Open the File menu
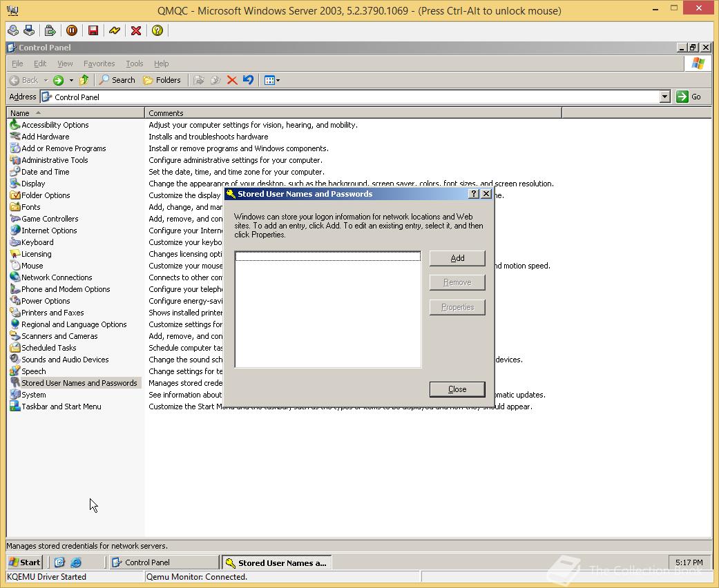The width and height of the screenshot is (719, 588). pyautogui.click(x=17, y=63)
